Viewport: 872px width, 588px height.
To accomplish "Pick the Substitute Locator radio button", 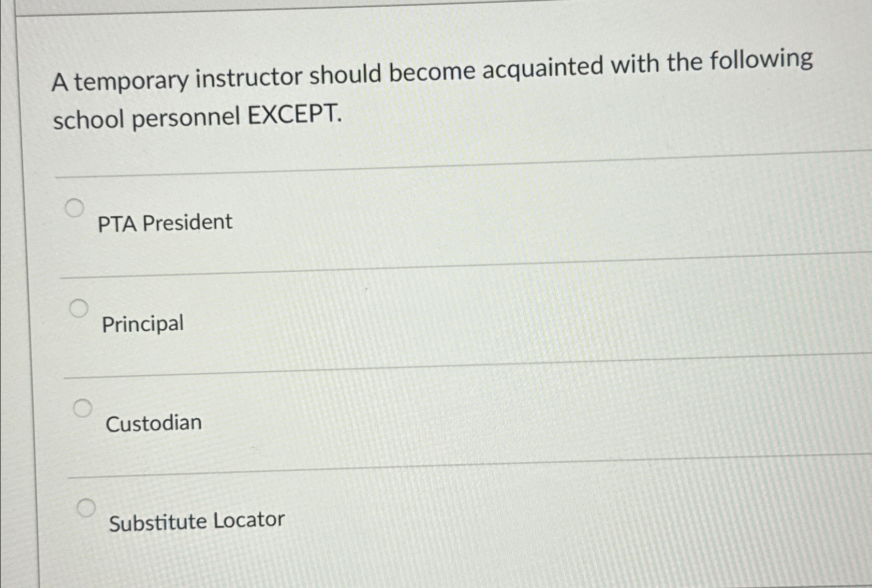I will pos(86,508).
